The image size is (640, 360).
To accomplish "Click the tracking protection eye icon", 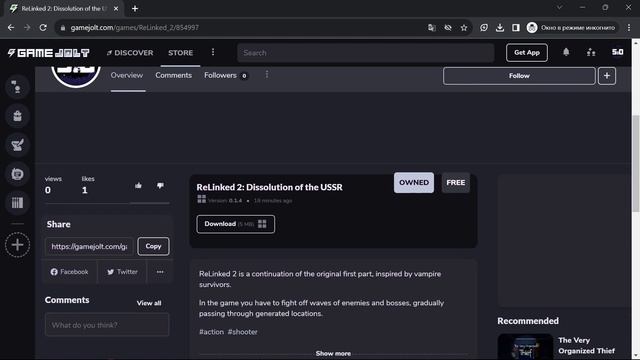I will 448,27.
